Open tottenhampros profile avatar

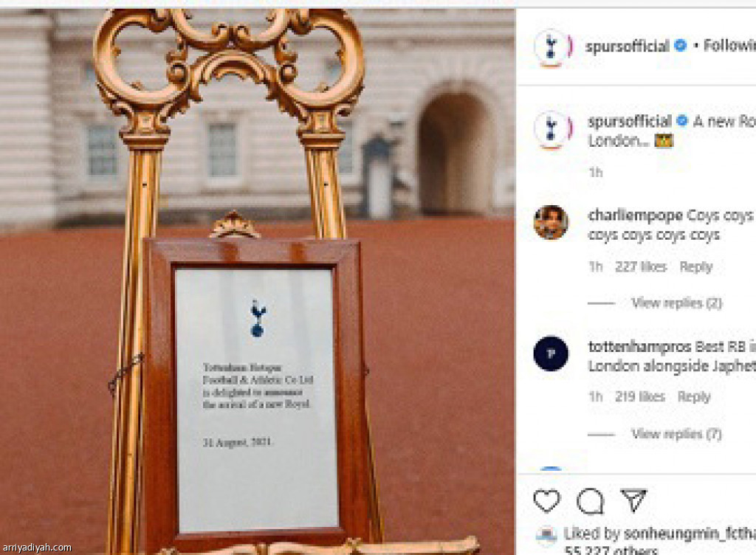(551, 353)
